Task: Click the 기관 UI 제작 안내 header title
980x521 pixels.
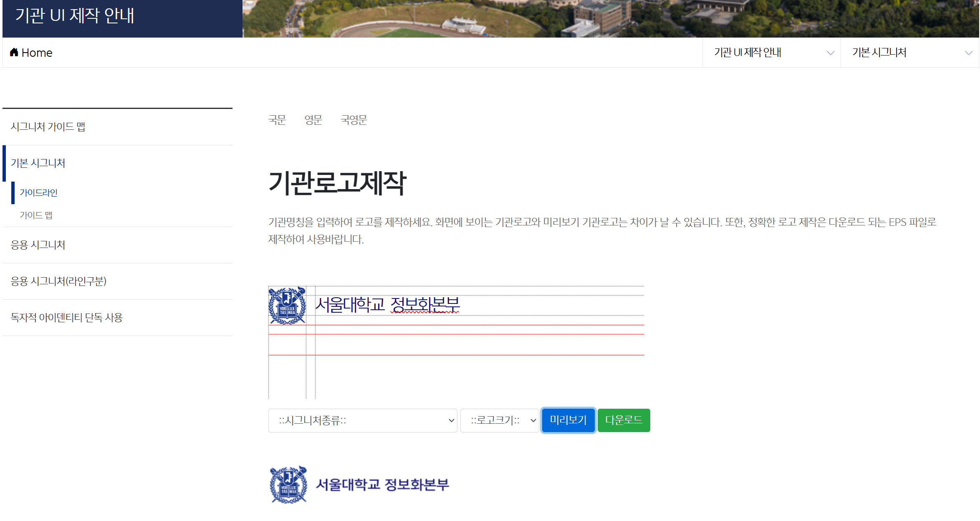Action: click(x=75, y=15)
